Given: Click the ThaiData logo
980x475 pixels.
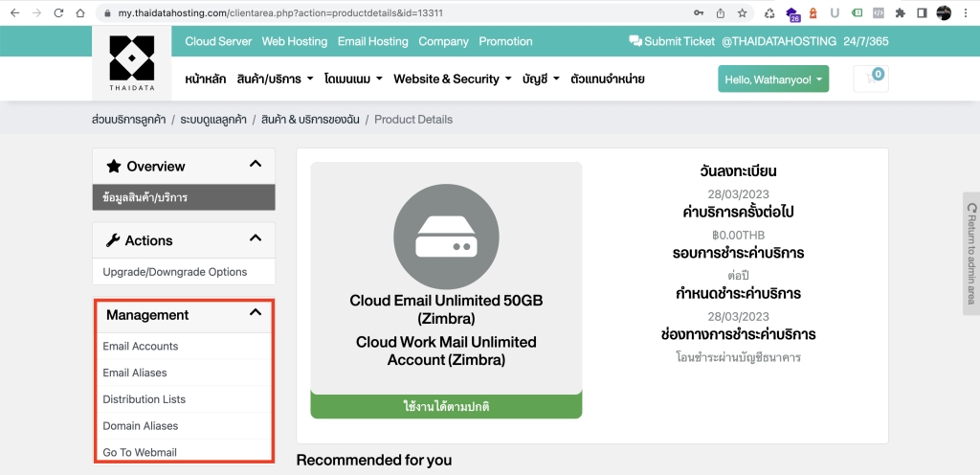Looking at the screenshot, I should 131,63.
